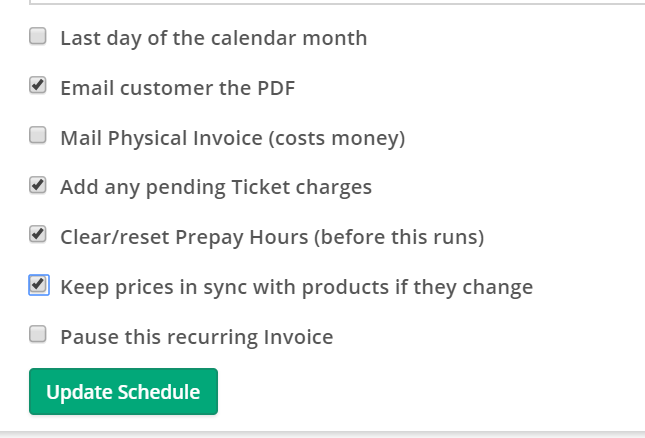Click the 'Email customer the PDF' label text

pyautogui.click(x=177, y=88)
